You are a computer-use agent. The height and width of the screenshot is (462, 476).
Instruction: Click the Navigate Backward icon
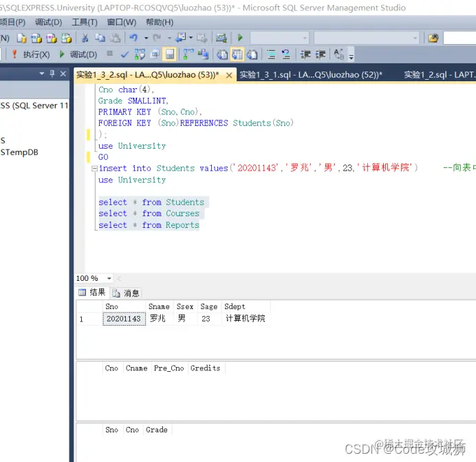point(181,38)
